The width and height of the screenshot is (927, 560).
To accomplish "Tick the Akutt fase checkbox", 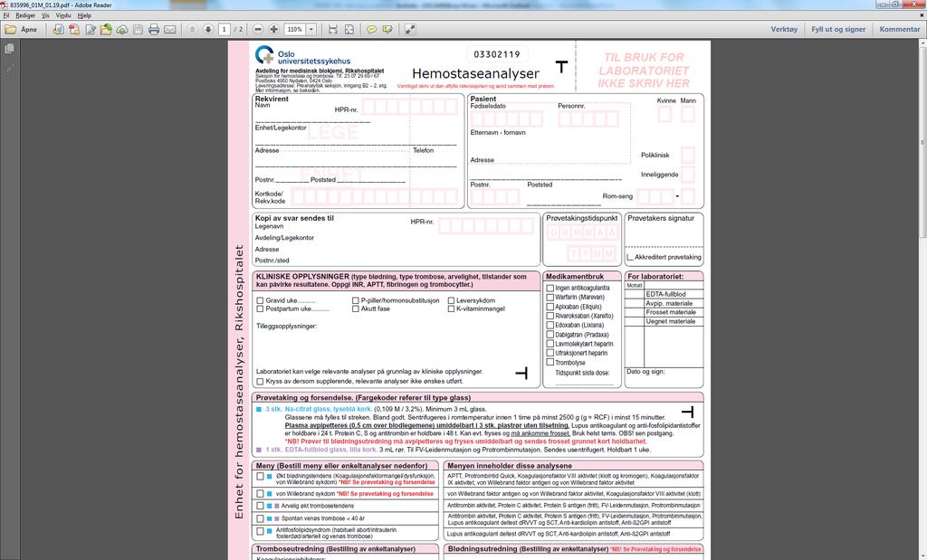I will [x=355, y=308].
